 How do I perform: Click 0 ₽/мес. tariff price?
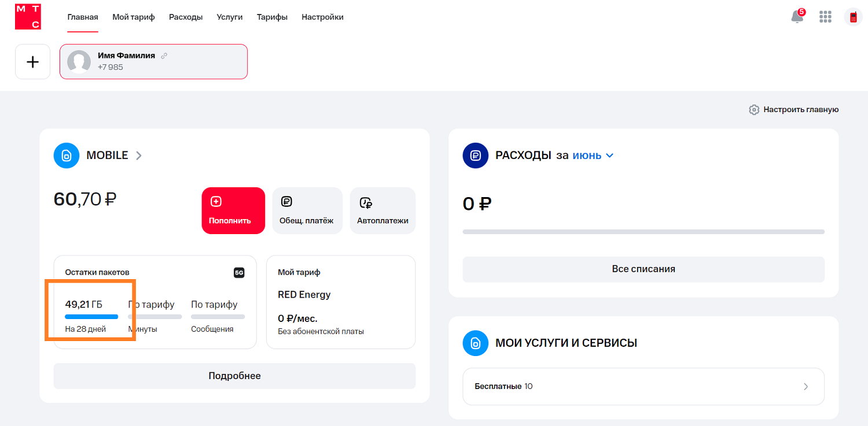(297, 318)
